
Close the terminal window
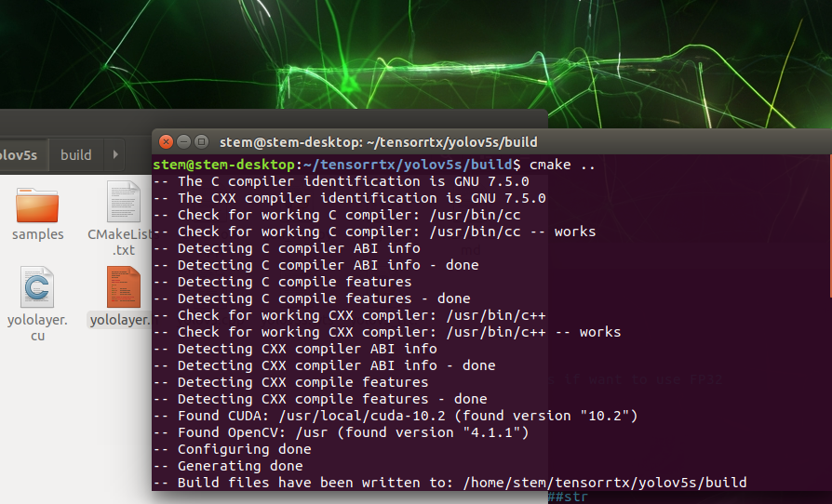[x=166, y=142]
